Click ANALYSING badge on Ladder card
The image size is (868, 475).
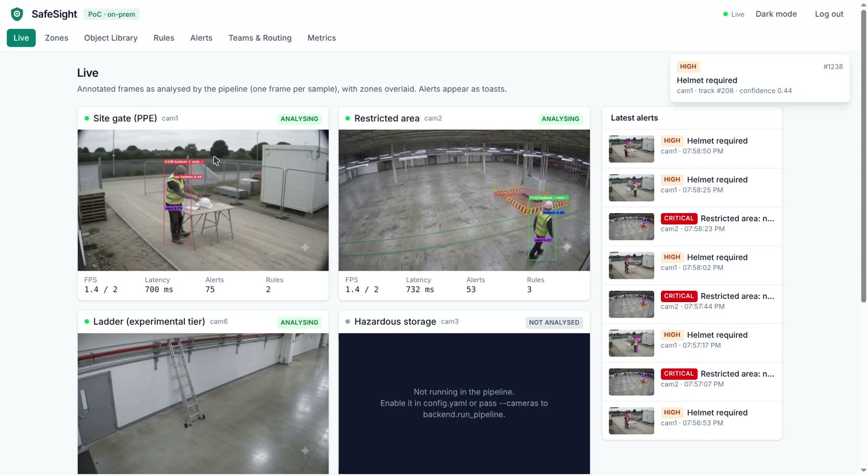(x=299, y=322)
